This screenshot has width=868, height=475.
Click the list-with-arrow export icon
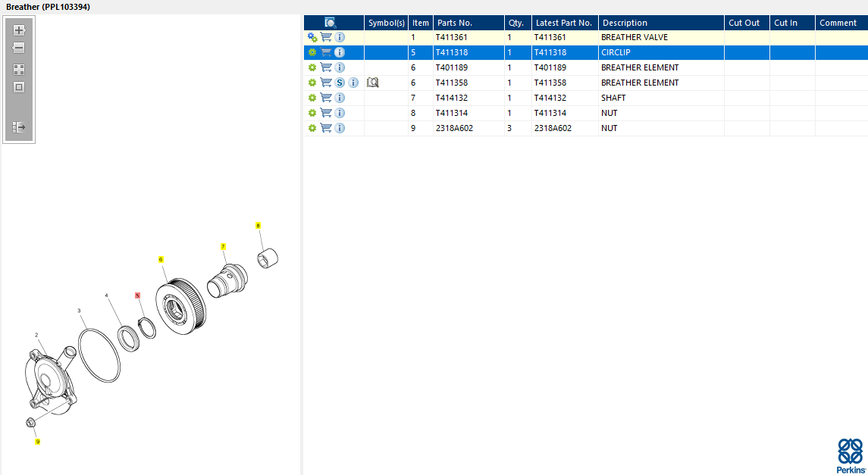coord(19,128)
